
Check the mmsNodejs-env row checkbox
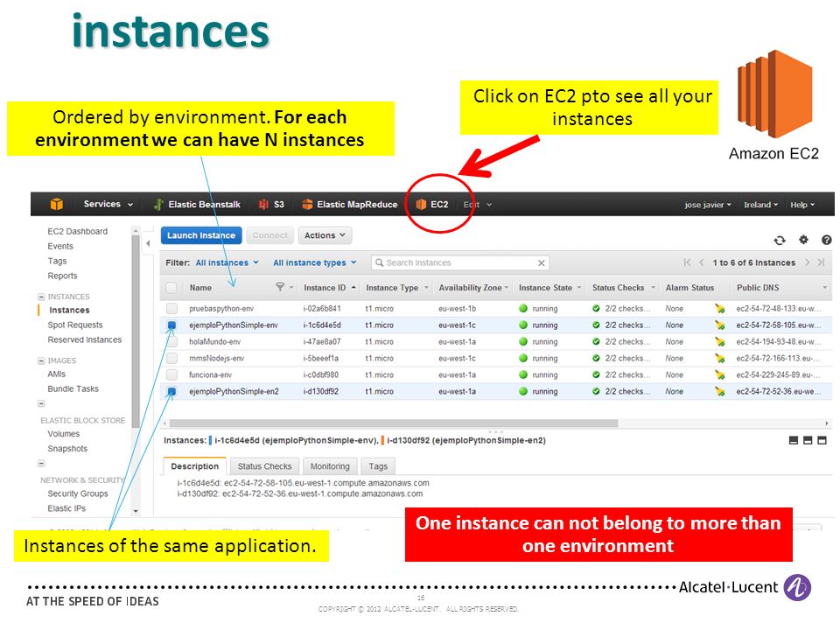click(x=171, y=359)
